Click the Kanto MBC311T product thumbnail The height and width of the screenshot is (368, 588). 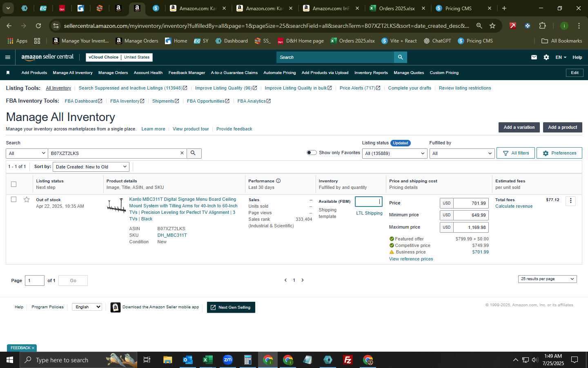point(116,206)
